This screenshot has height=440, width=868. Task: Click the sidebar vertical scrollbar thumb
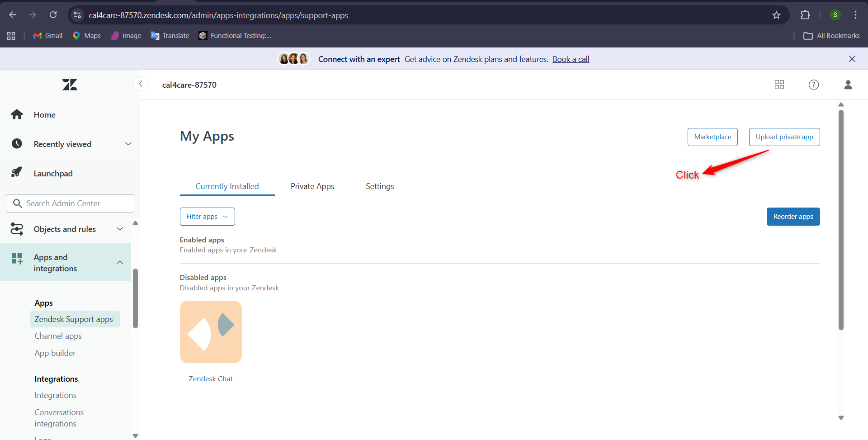[135, 298]
